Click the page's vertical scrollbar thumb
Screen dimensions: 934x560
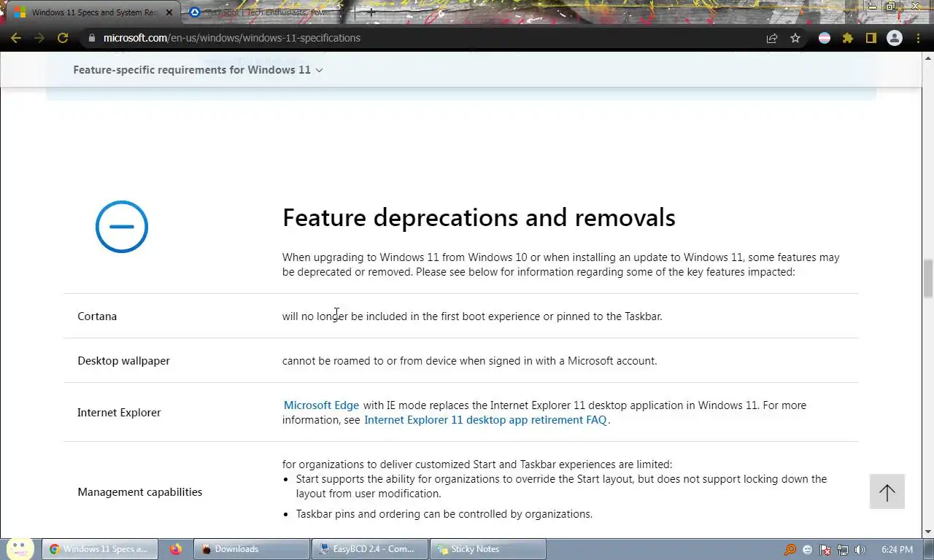[x=927, y=278]
